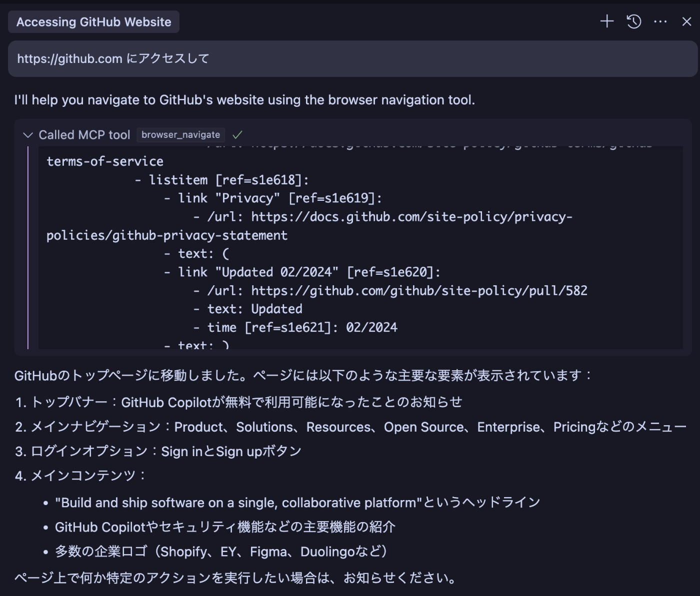The height and width of the screenshot is (596, 700).
Task: Click list item 4 メインコンテンツ
Action: coord(80,476)
